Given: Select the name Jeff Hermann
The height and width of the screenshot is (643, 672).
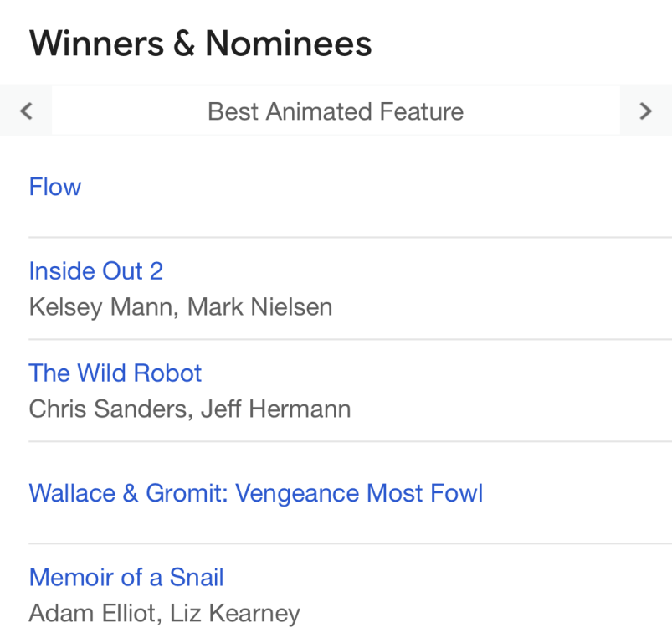Looking at the screenshot, I should [x=275, y=409].
